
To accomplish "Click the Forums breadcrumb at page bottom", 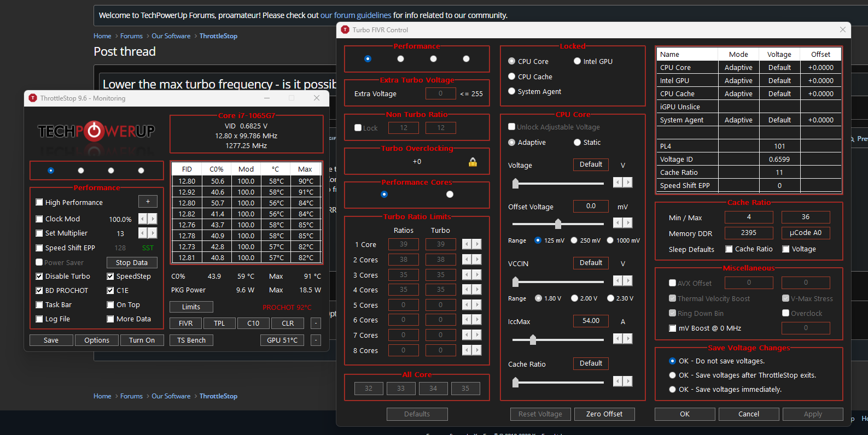I will 131,396.
